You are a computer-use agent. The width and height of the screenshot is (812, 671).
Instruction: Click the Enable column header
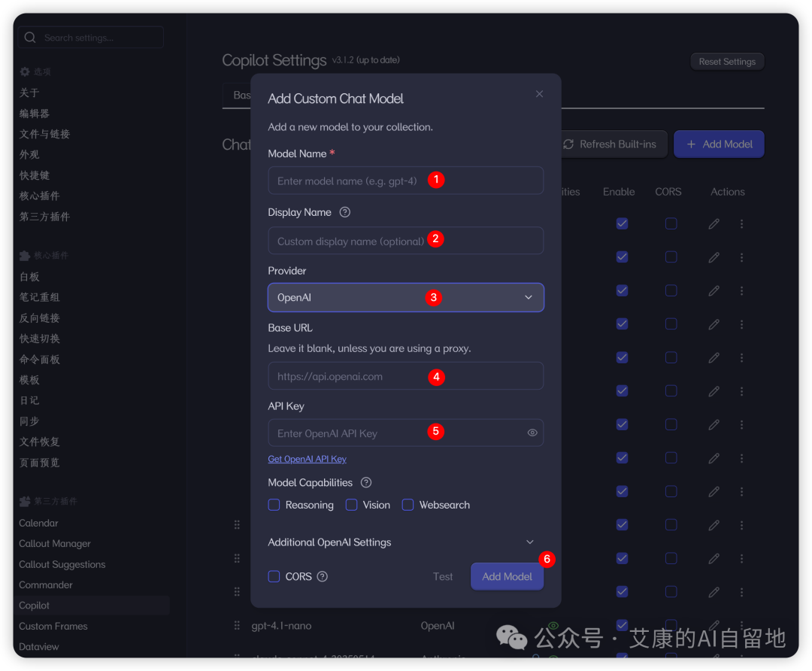619,192
